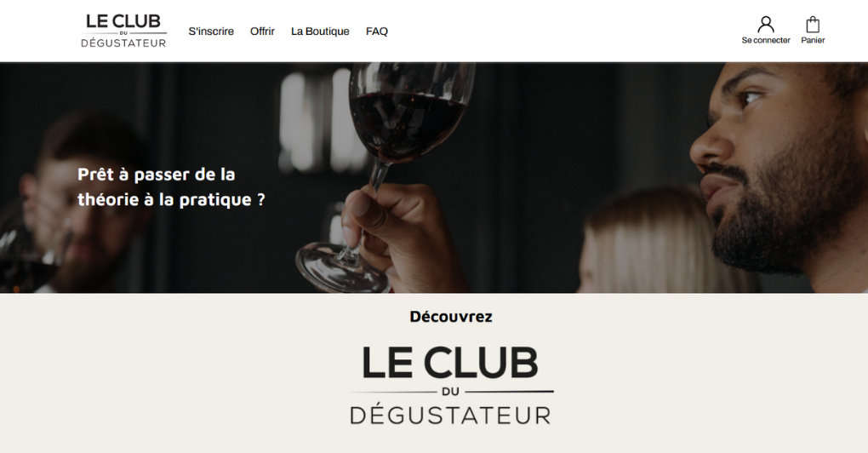Click the Se connecter text label

pos(766,40)
